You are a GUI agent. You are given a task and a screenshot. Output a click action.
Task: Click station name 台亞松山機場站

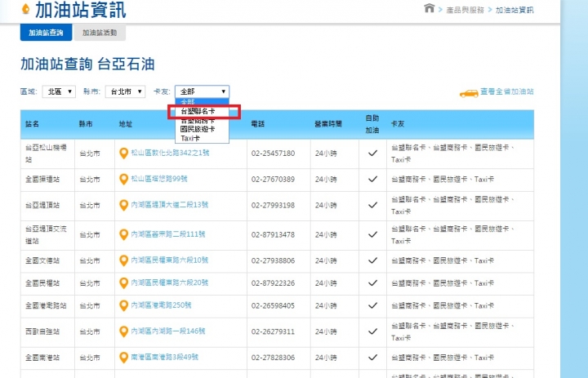pyautogui.click(x=46, y=153)
